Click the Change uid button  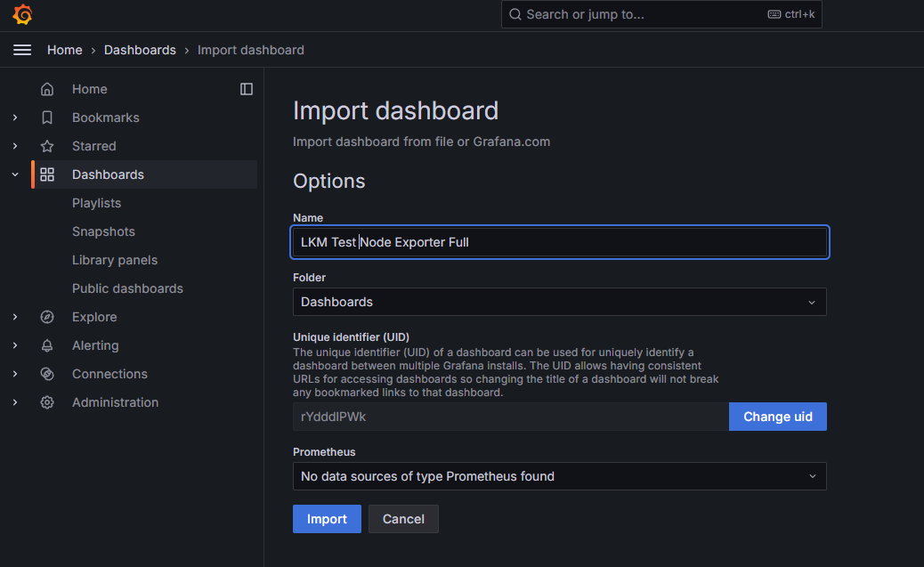[778, 417]
